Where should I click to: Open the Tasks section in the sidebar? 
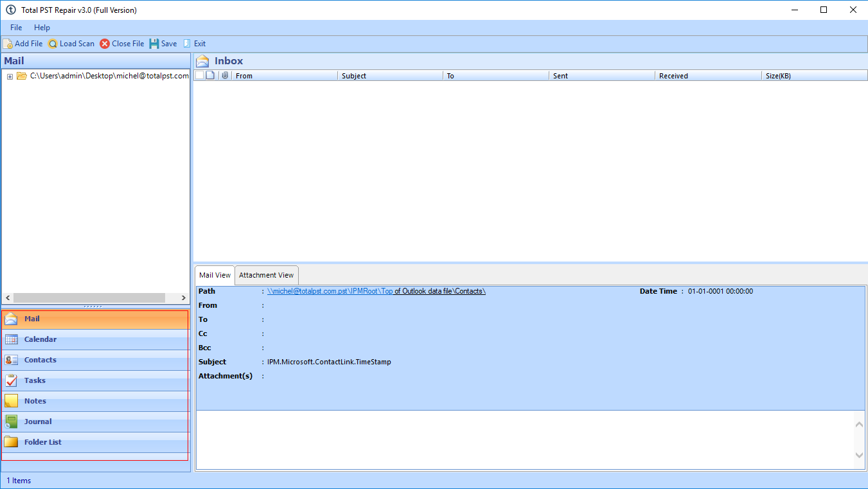[x=35, y=380]
